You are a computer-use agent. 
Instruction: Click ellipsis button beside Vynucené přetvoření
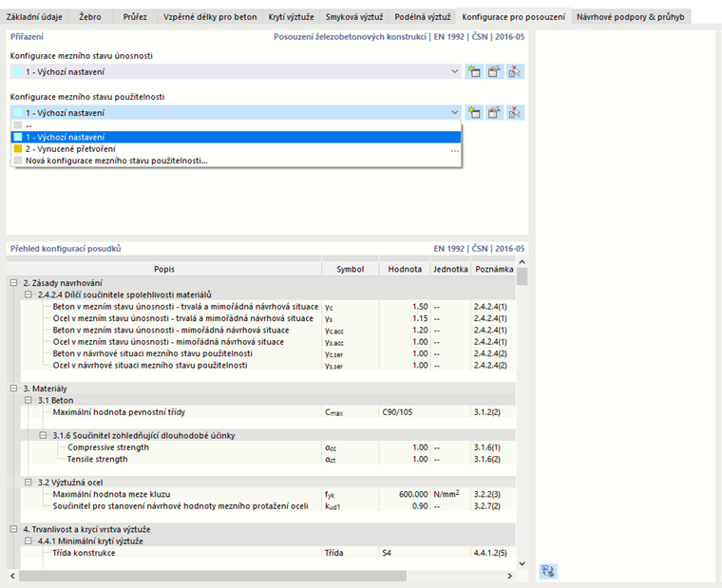pyautogui.click(x=454, y=150)
